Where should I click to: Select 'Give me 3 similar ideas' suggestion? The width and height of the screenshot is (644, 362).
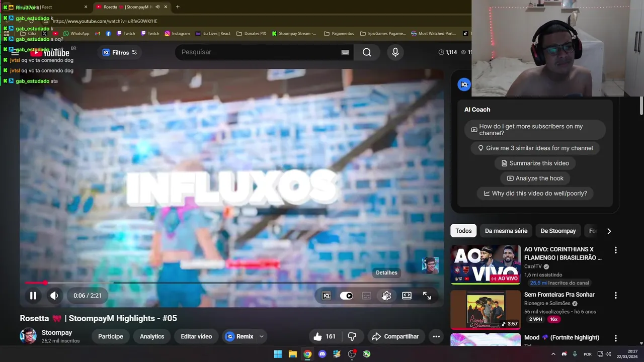[x=535, y=148]
